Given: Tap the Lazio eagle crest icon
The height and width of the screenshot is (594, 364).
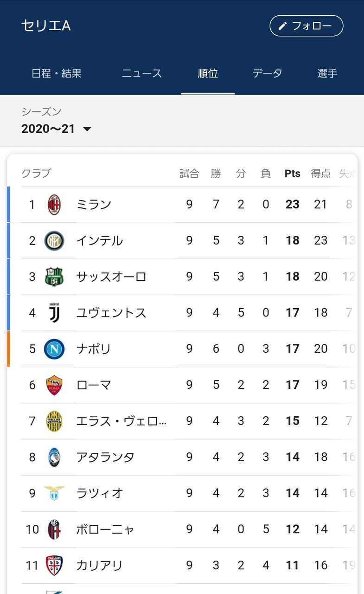Looking at the screenshot, I should click(x=54, y=493).
